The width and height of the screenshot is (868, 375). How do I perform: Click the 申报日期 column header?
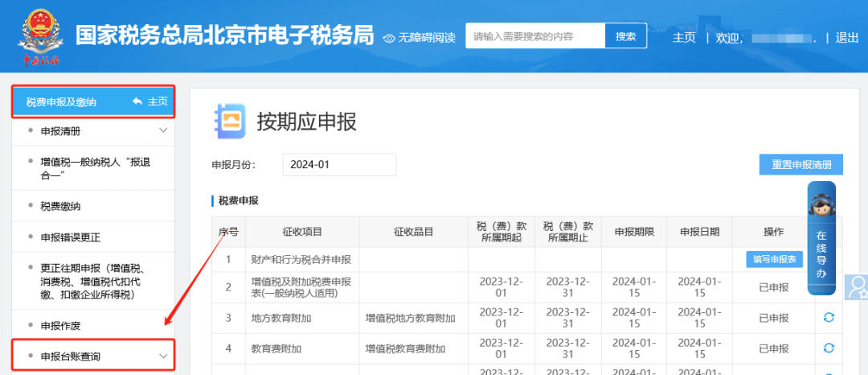(x=700, y=232)
